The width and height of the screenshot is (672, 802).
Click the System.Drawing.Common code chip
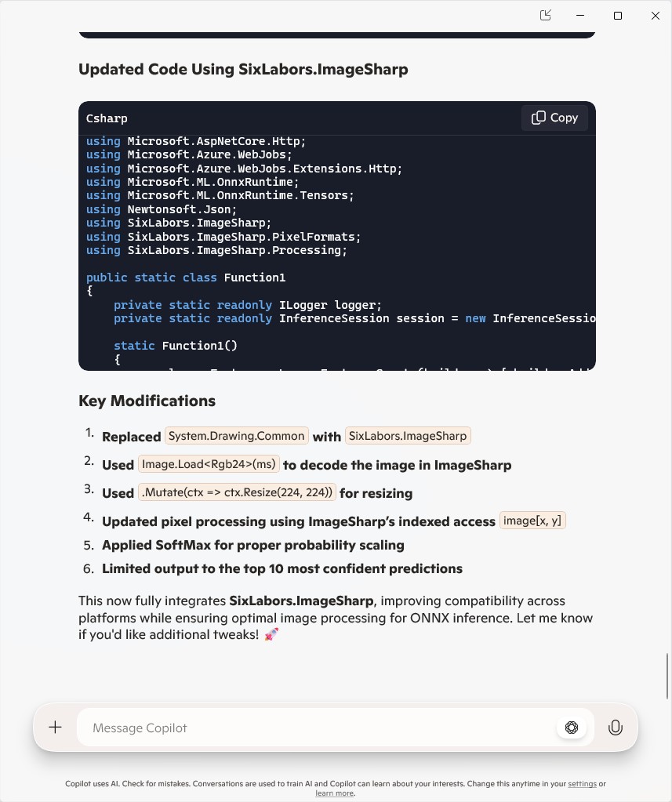[237, 436]
